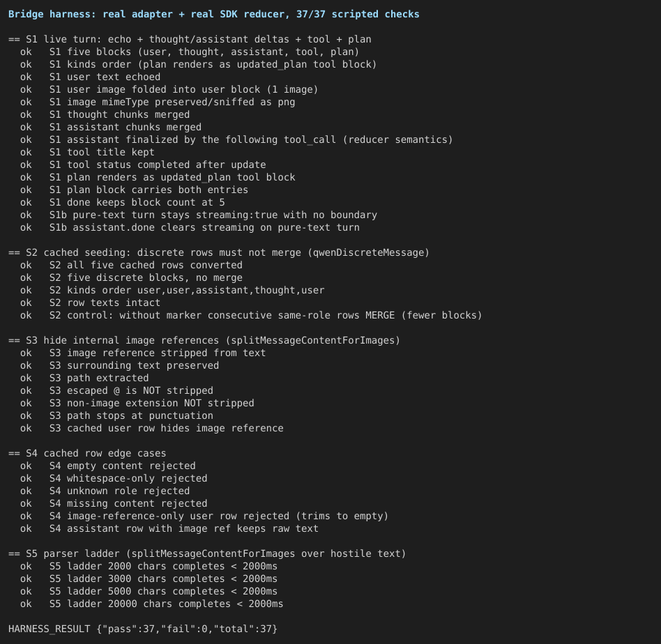Click the S1 user text echoed line
This screenshot has height=644, width=661.
coord(90,77)
